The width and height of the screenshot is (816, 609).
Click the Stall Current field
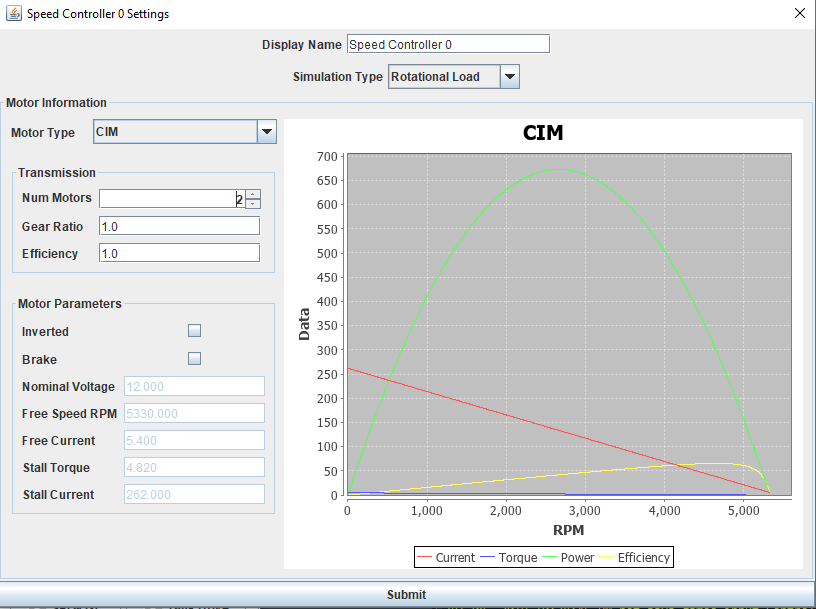click(195, 494)
